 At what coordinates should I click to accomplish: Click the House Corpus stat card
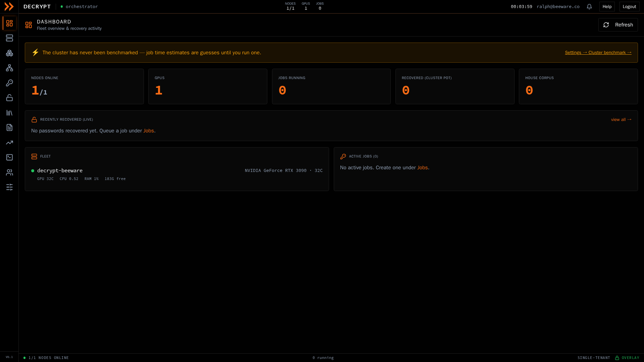[578, 86]
